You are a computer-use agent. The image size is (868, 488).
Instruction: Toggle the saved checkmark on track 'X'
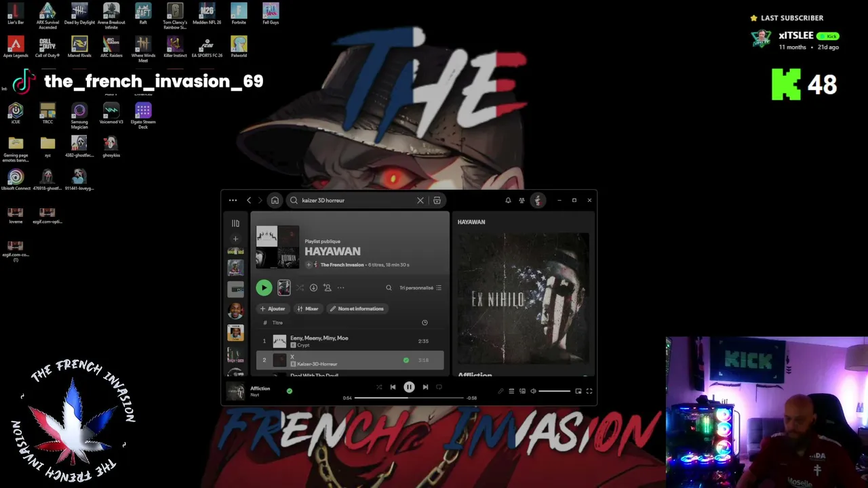pyautogui.click(x=406, y=360)
